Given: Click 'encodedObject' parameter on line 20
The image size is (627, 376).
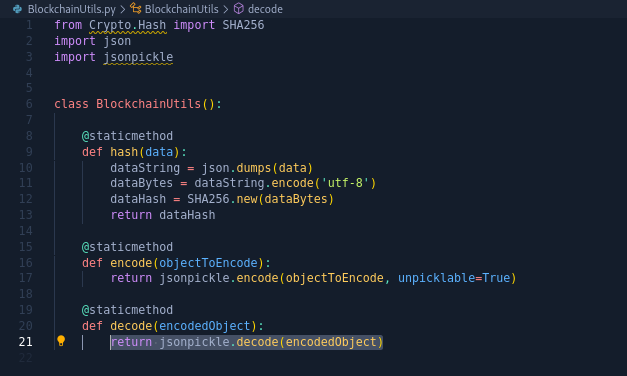Looking at the screenshot, I should 205,326.
